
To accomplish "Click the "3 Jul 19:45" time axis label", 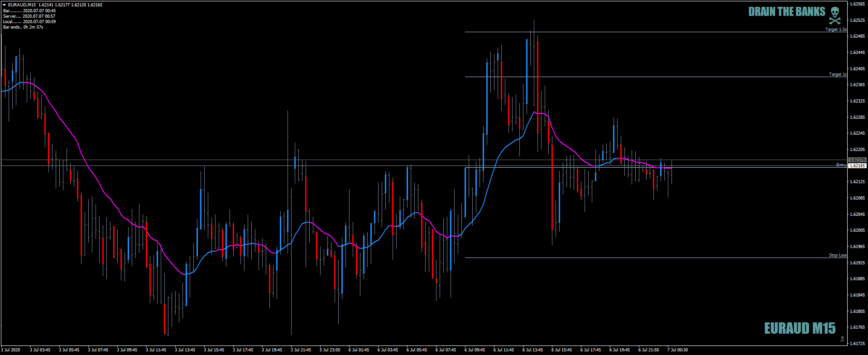I will [x=272, y=350].
